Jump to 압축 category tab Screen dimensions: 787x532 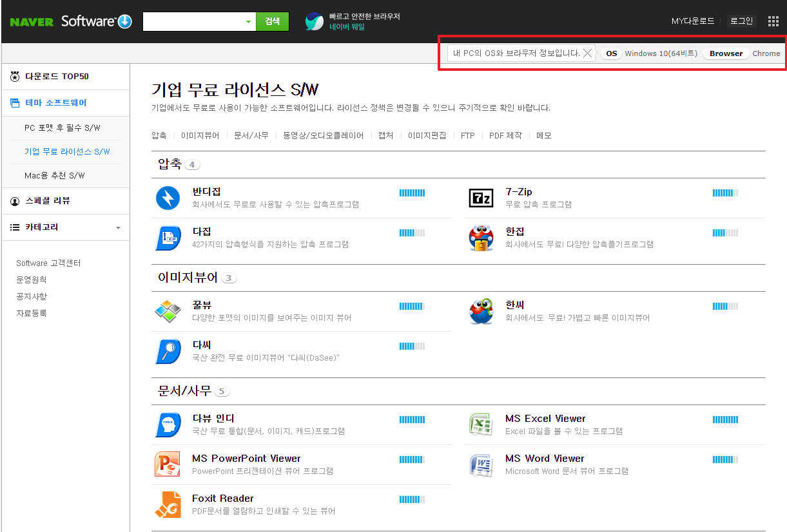point(159,136)
